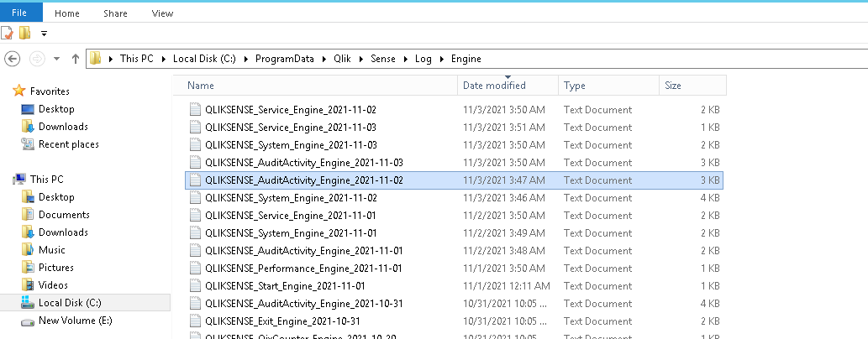Screen dimensions: 868x339
Task: Open the Pictures folder
Action: (x=56, y=268)
